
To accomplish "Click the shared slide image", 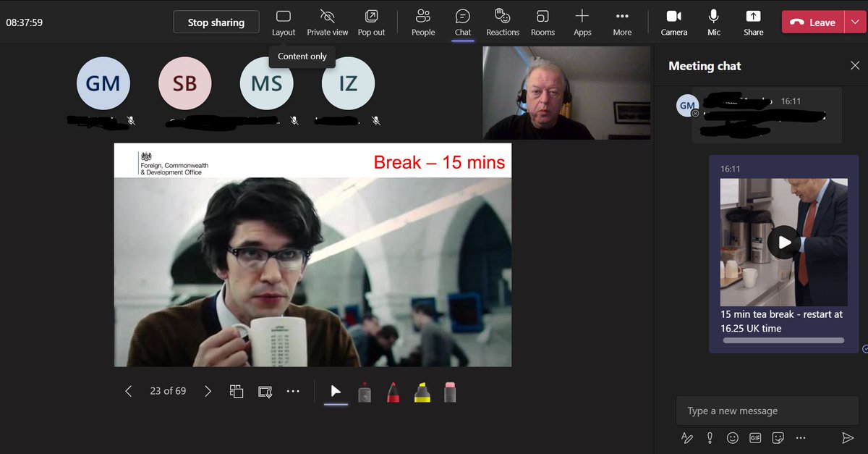I will click(312, 255).
